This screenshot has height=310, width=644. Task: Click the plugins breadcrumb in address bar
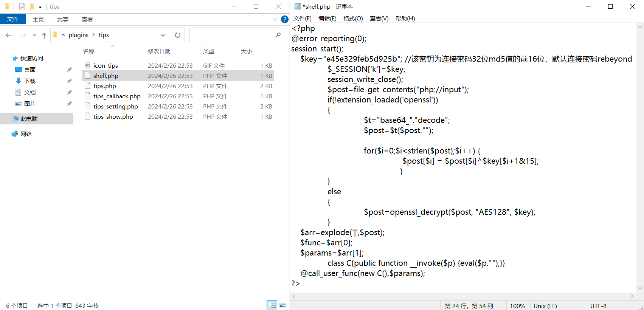(78, 35)
